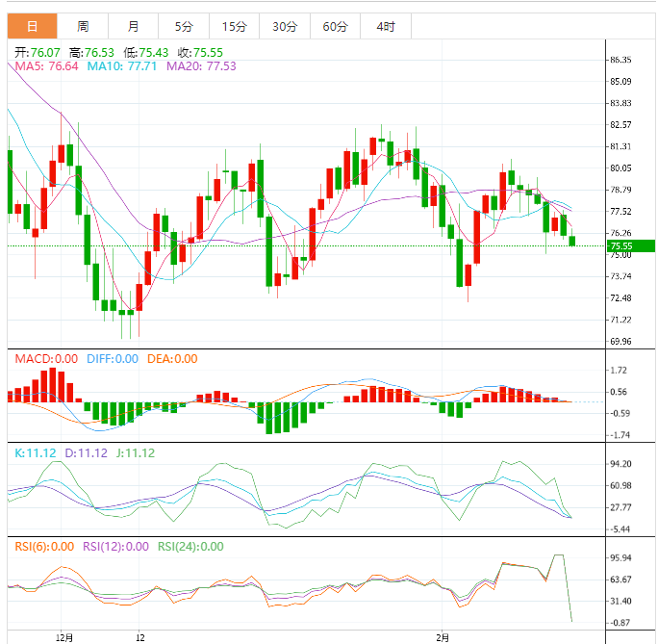Screen dimensions: 658x644
Task: Click the MACD:0.00 indicator label
Action: pyautogui.click(x=46, y=359)
